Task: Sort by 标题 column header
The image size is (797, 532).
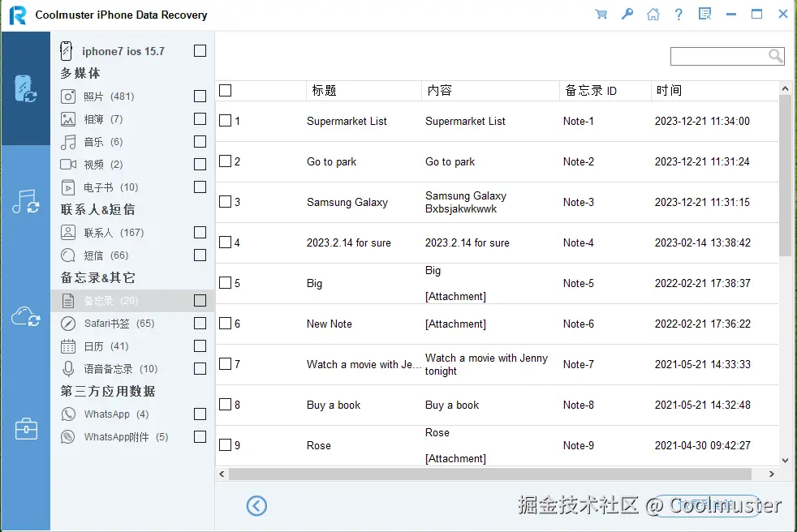Action: 364,91
